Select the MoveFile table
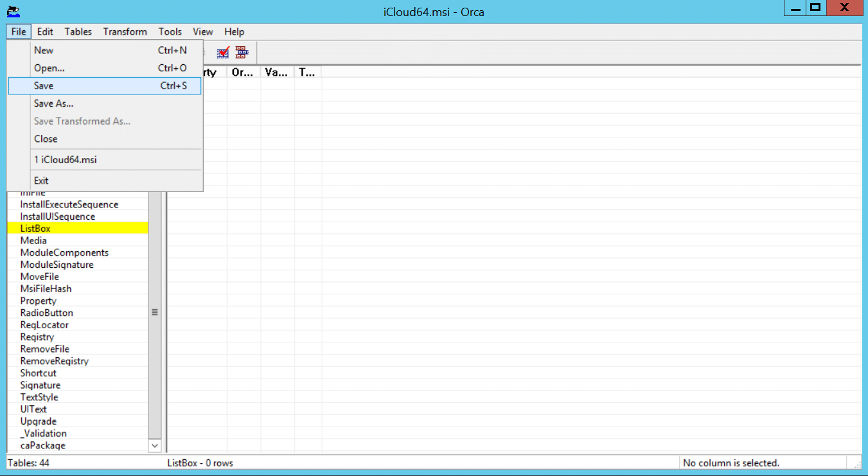Viewport: 868px width, 476px height. (77, 277)
